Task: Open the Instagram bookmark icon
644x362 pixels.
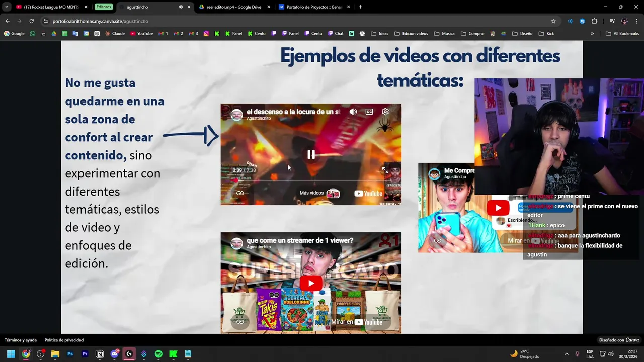Action: click(x=206, y=34)
